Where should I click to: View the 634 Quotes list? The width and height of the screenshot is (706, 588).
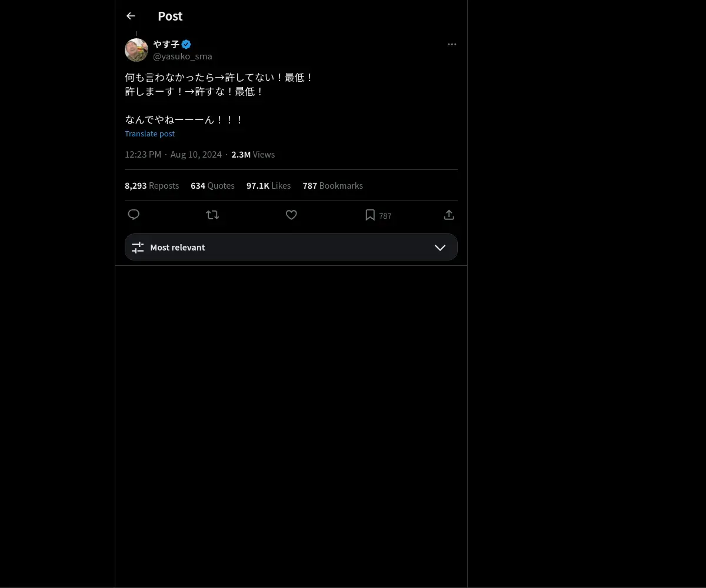(212, 186)
